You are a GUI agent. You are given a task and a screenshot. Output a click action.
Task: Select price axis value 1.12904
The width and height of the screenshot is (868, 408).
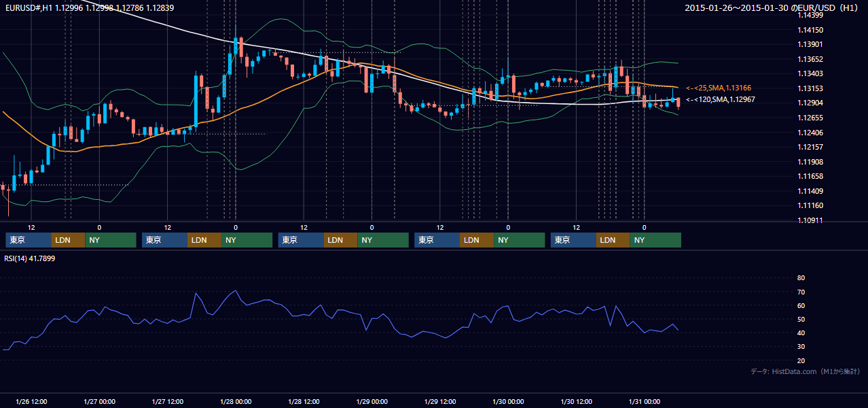[x=810, y=103]
